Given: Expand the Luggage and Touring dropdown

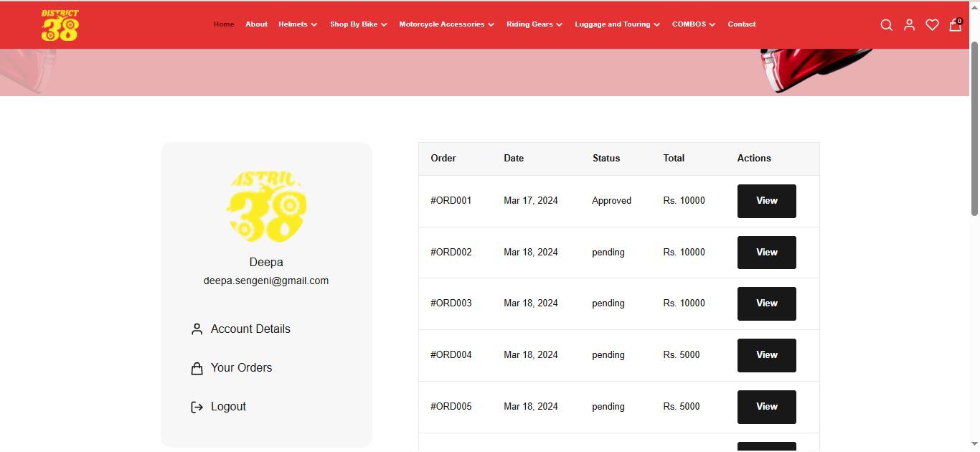Looking at the screenshot, I should click(617, 24).
